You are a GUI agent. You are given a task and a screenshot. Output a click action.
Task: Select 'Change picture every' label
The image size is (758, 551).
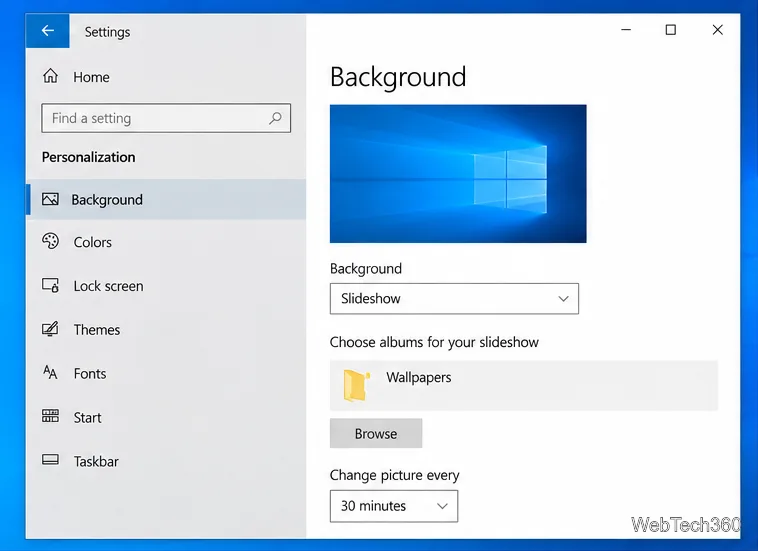[394, 475]
